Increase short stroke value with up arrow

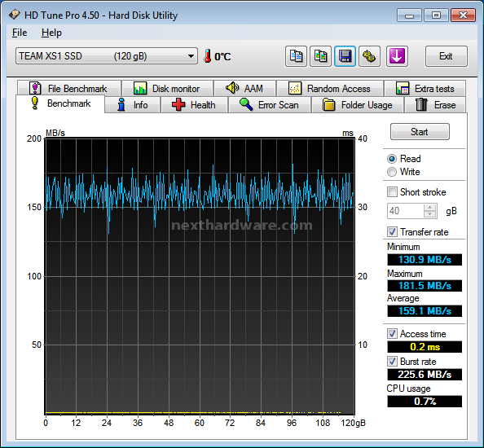pyautogui.click(x=429, y=208)
